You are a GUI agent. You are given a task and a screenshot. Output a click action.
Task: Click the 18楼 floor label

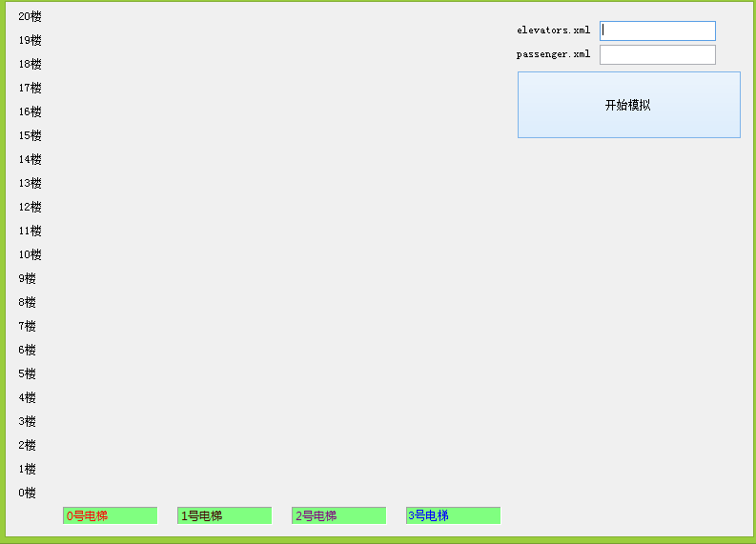pos(30,64)
